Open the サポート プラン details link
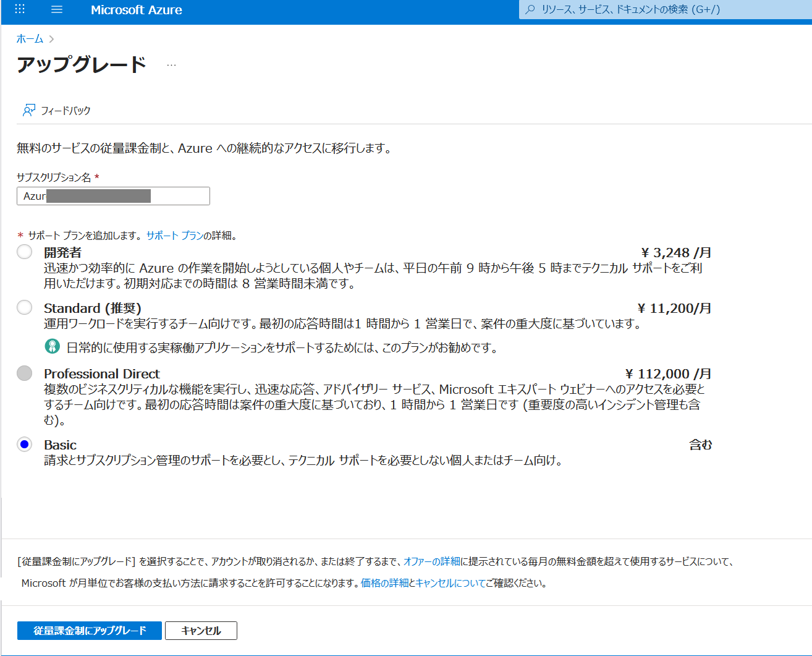 pyautogui.click(x=175, y=236)
